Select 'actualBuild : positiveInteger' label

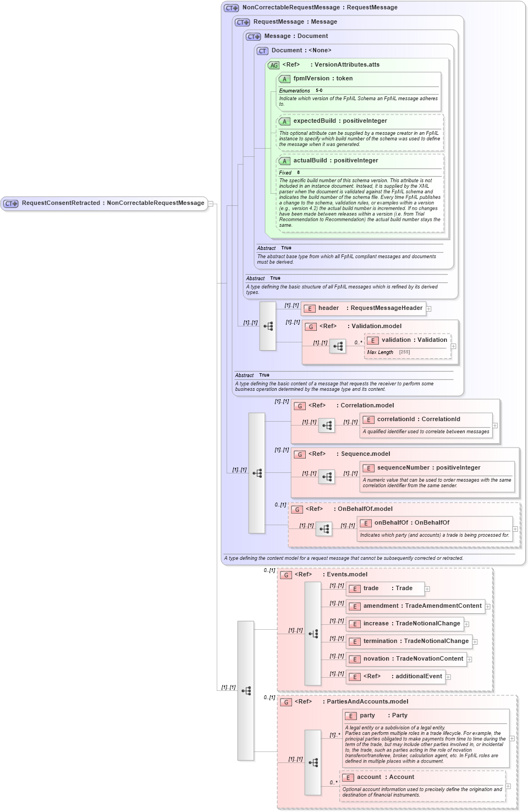pos(335,161)
